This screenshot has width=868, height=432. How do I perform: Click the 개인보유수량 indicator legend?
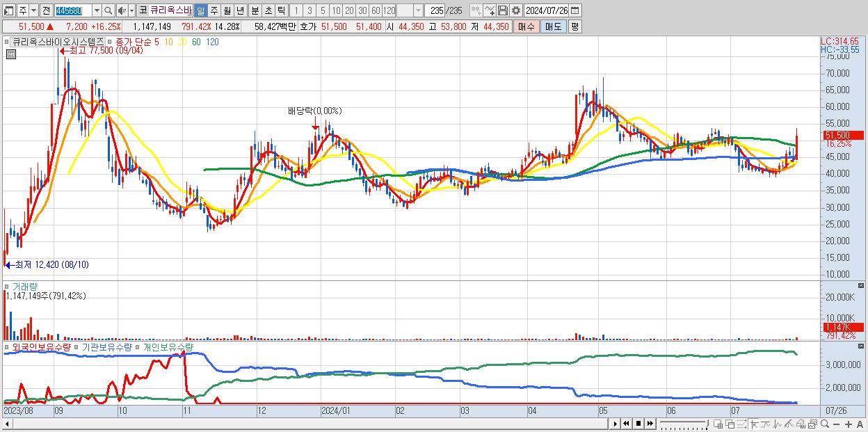point(168,346)
